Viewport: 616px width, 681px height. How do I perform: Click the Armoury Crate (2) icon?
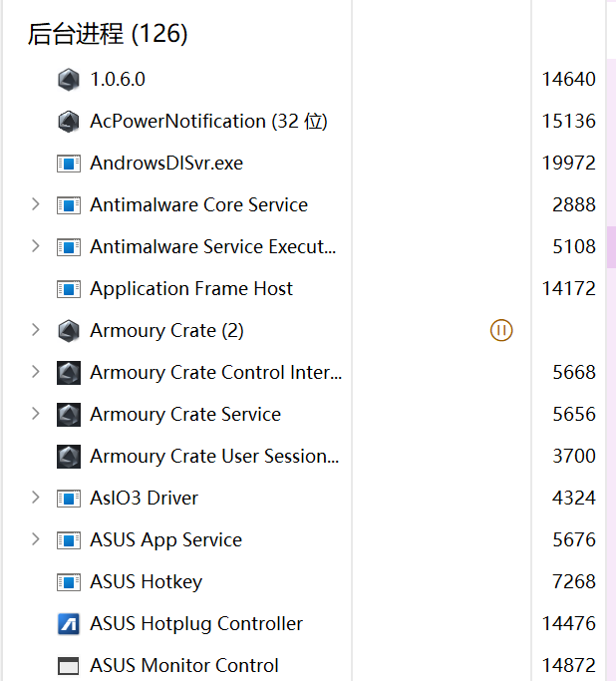pyautogui.click(x=69, y=331)
